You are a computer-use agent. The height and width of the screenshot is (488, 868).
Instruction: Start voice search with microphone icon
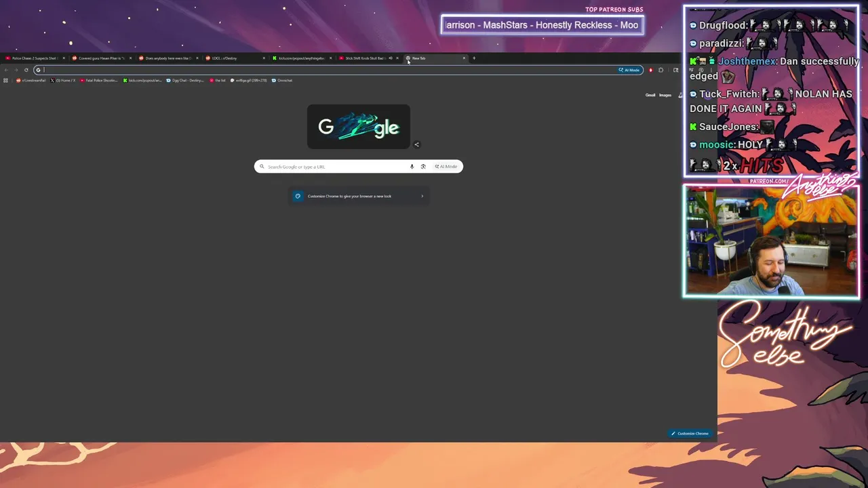tap(412, 167)
